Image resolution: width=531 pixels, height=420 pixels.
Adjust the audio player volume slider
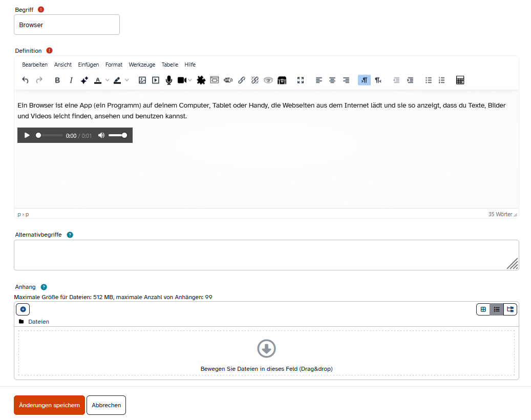[117, 135]
